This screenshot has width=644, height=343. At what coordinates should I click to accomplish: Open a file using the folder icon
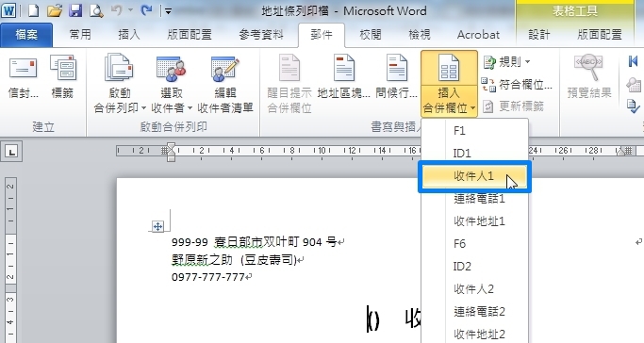pos(54,10)
